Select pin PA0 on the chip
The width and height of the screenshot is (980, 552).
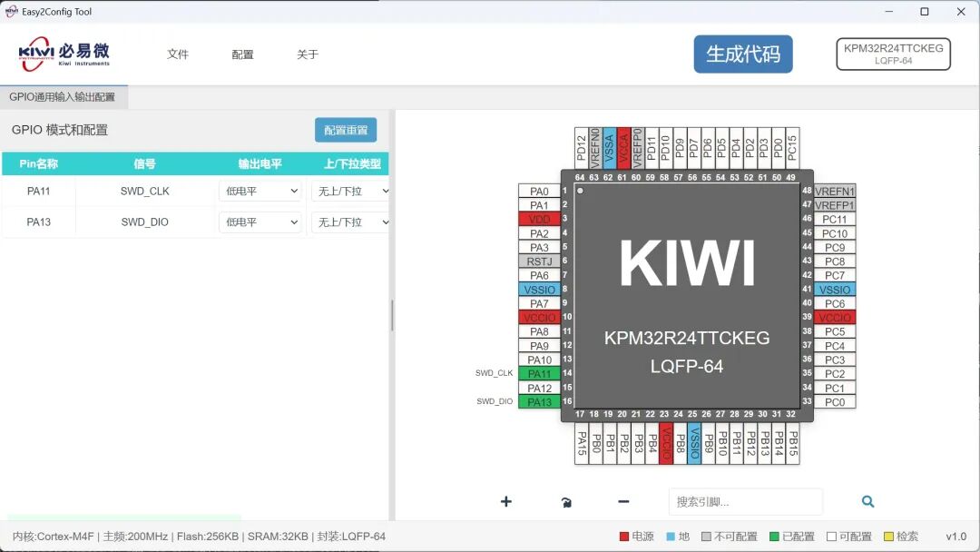tap(539, 192)
